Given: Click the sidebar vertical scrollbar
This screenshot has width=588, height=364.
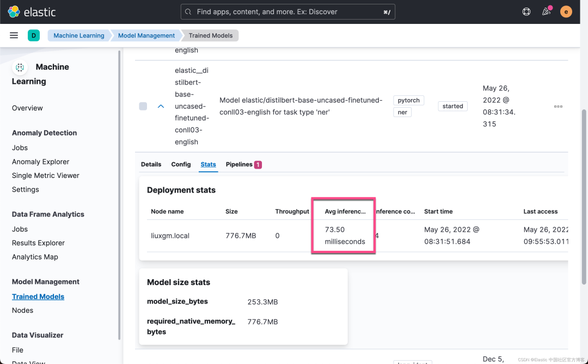Looking at the screenshot, I should pos(120,195).
